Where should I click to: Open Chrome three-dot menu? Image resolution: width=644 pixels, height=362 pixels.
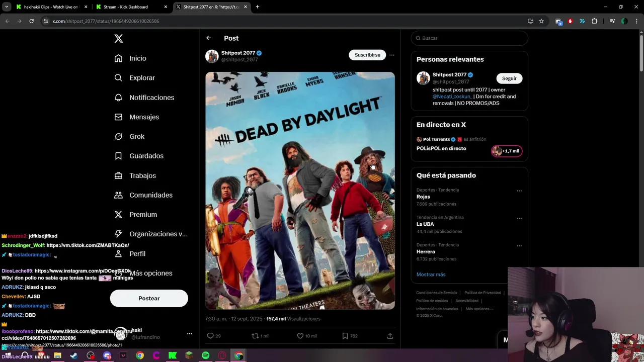pos(636,21)
